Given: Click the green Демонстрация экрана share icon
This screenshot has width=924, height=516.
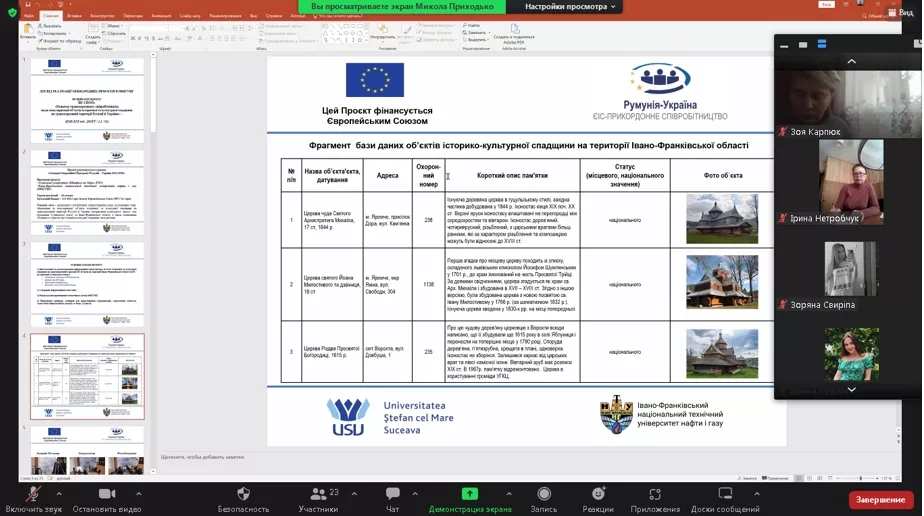Looking at the screenshot, I should coord(469,494).
